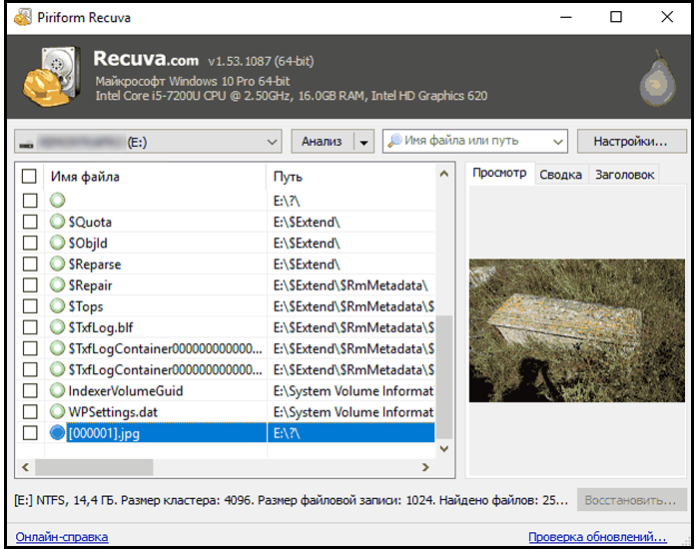Check the box for $Quota
The image size is (699, 549).
tap(30, 221)
